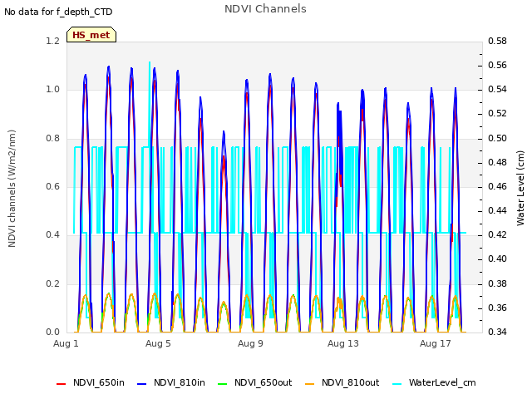532x399 pixels.
Task: Click the 0.0 left y-axis tick label
Action: tap(53, 332)
